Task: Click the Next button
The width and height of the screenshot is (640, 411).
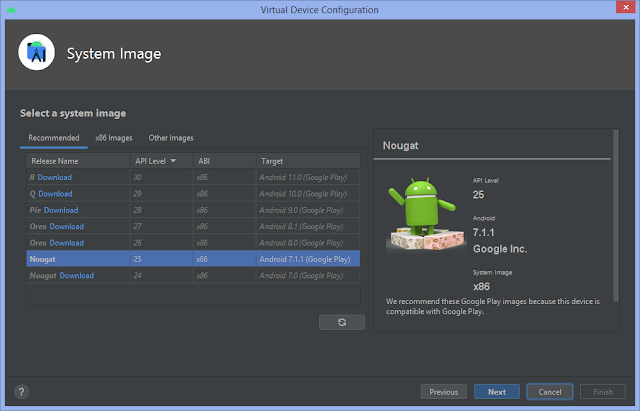Action: [497, 392]
